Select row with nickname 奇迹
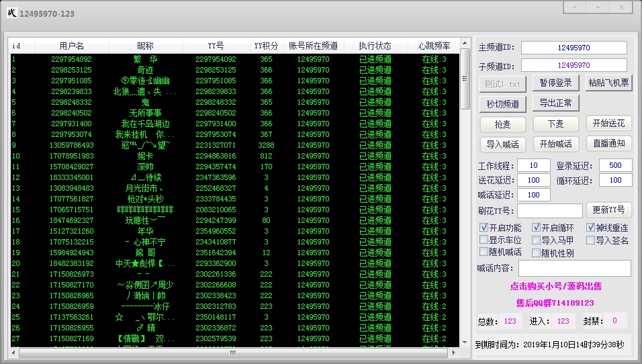 coord(234,70)
